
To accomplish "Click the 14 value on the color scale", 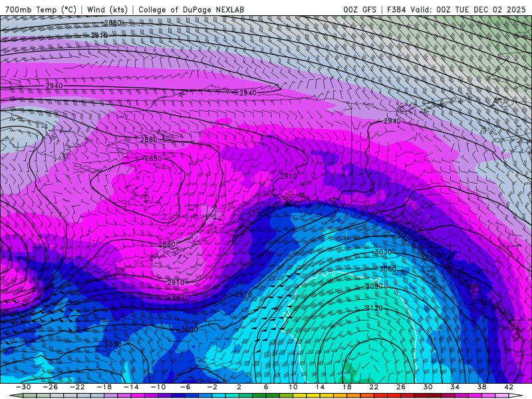I will tap(320, 387).
